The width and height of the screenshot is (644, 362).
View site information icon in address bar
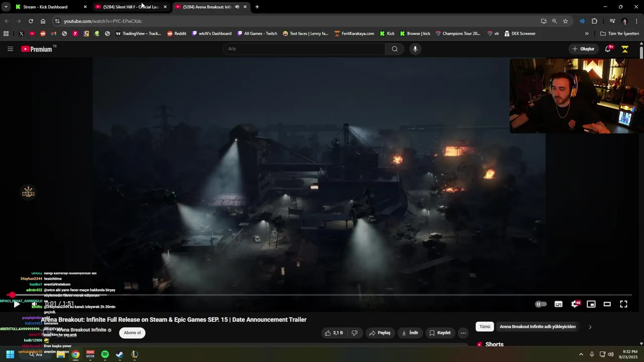57,21
